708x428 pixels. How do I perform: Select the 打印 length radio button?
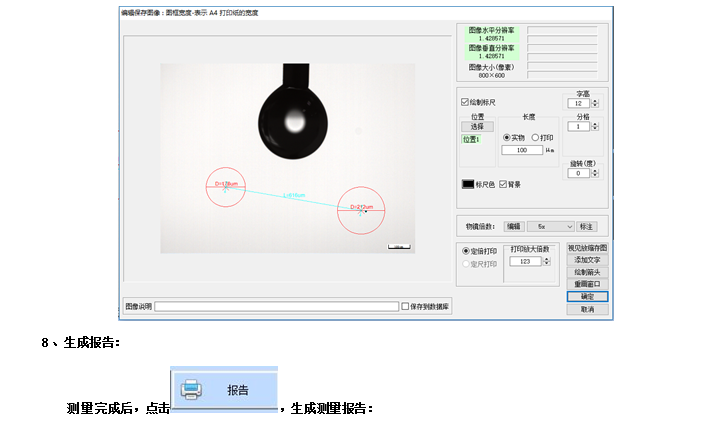(535, 137)
